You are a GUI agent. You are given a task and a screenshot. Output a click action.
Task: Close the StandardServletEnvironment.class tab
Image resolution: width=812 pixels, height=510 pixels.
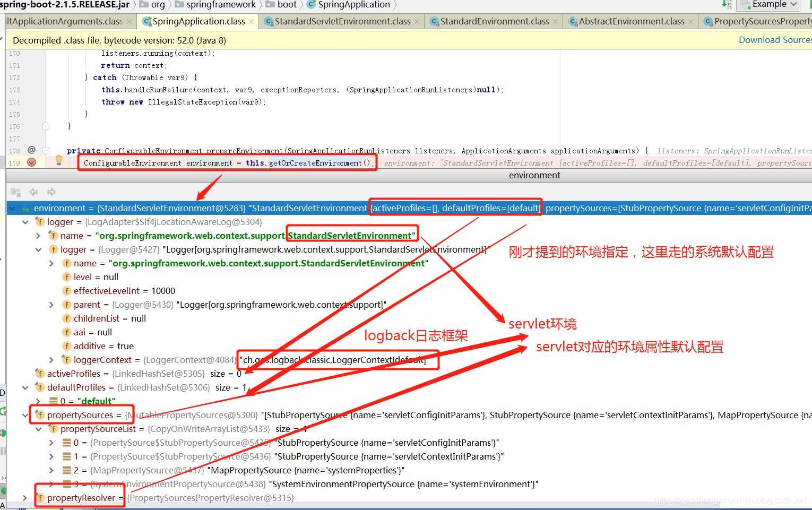pos(417,22)
